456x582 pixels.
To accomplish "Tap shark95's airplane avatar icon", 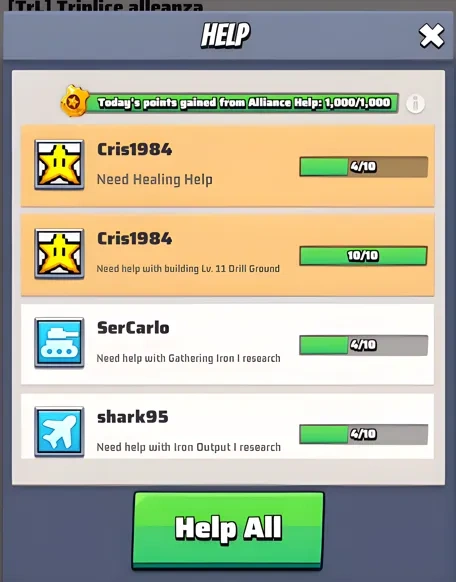I will pos(59,432).
